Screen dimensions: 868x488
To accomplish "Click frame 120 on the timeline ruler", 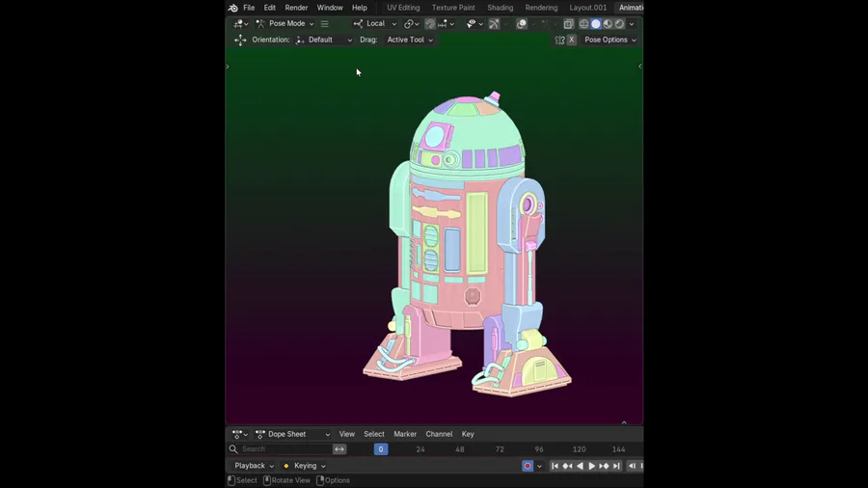I will click(579, 449).
